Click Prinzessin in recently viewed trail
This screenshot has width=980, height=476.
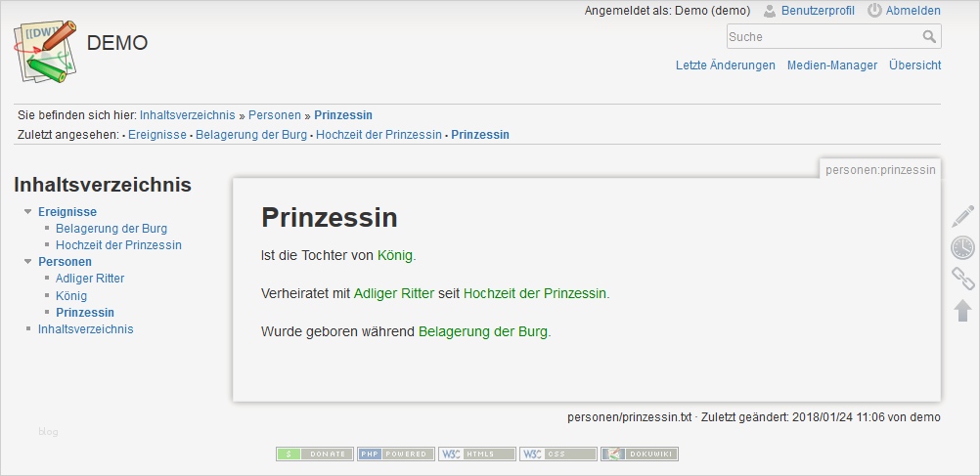480,134
